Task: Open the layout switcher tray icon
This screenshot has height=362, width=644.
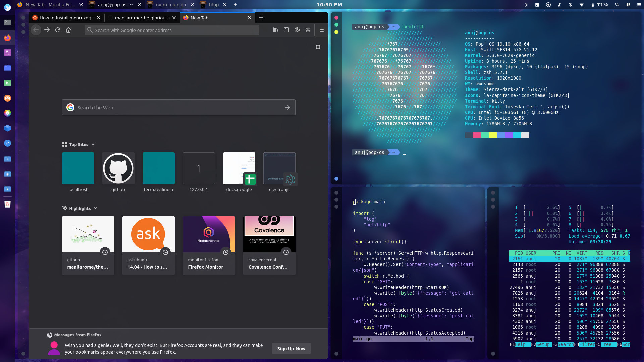Action: pos(628,5)
